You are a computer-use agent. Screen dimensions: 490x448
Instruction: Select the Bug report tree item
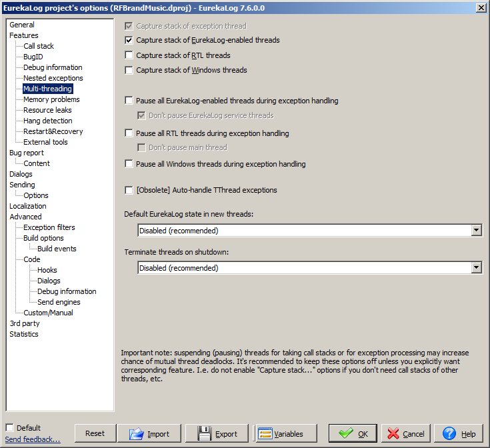(x=27, y=153)
